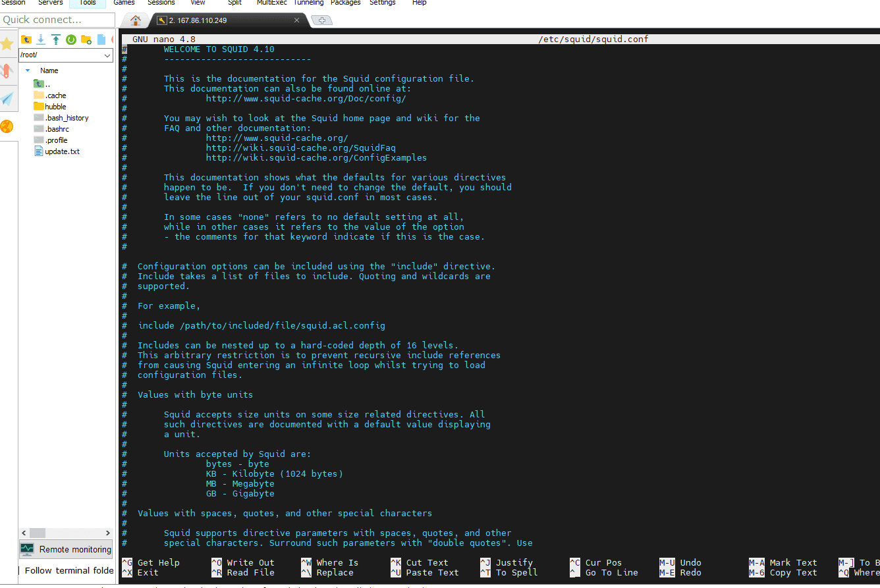This screenshot has height=588, width=880.
Task: Open the Settings menu
Action: 383,3
